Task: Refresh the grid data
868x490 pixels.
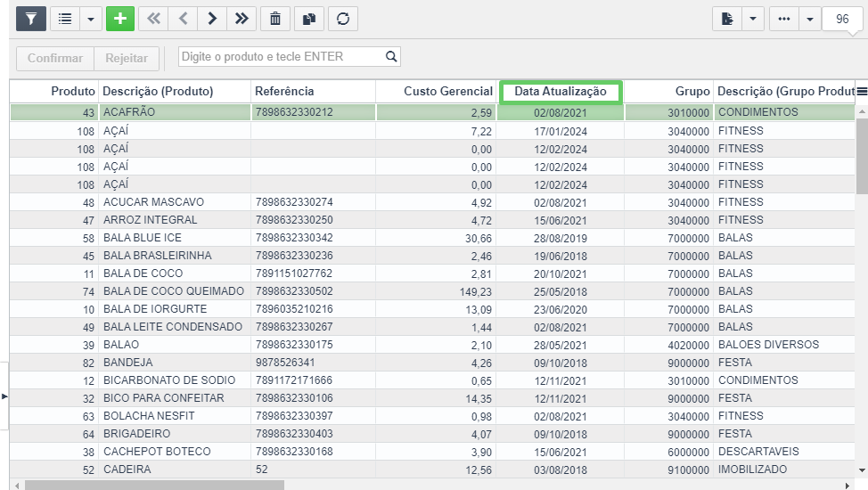Action: point(343,19)
